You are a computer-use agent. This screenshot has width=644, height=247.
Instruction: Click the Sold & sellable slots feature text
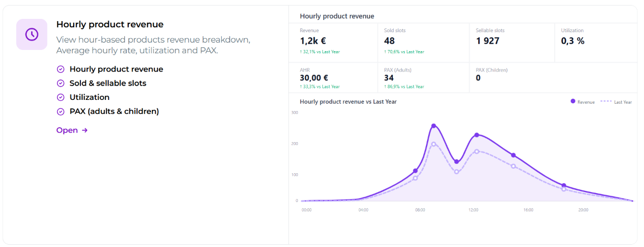[x=108, y=83]
